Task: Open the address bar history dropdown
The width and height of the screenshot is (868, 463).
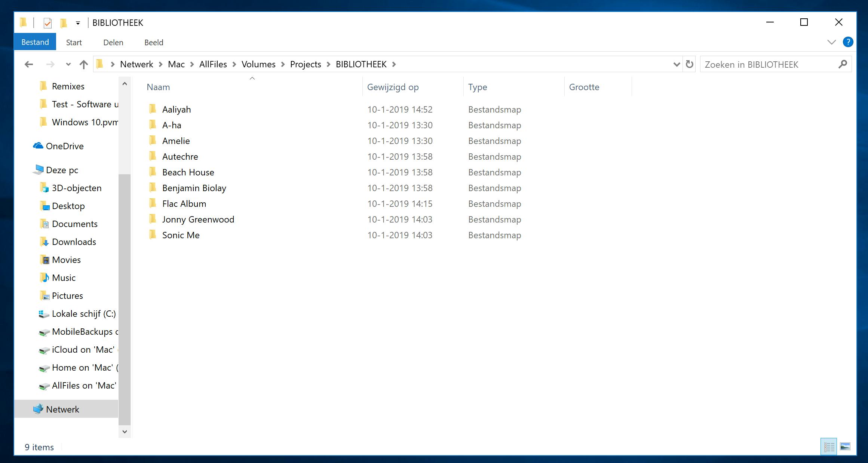Action: pos(676,64)
